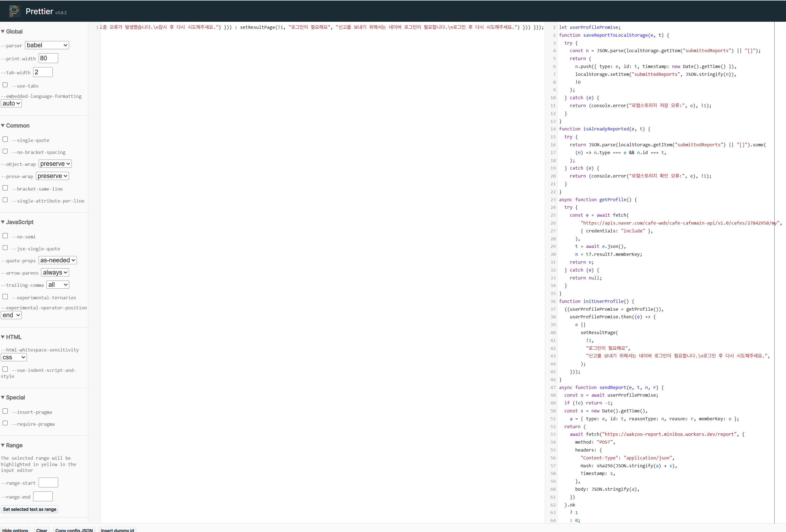This screenshot has height=532, width=786.
Task: Toggle the --single-attribute-per-line checkbox
Action: pyautogui.click(x=5, y=200)
